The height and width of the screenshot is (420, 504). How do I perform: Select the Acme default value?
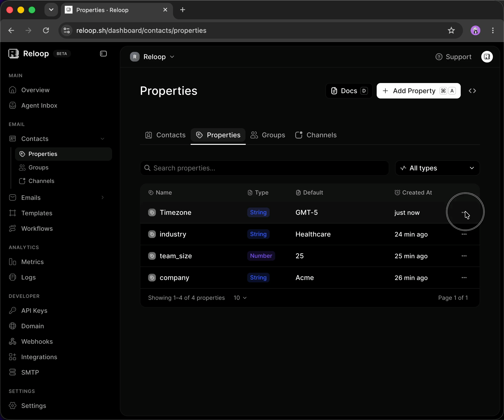305,278
